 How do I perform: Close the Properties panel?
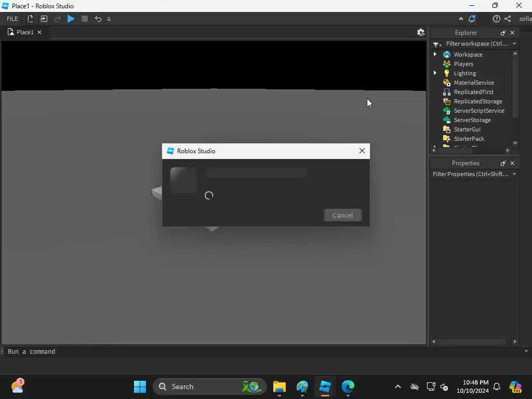512,163
